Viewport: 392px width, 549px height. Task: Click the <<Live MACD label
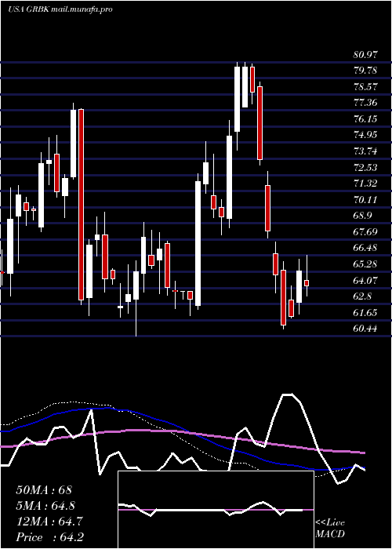point(330,529)
